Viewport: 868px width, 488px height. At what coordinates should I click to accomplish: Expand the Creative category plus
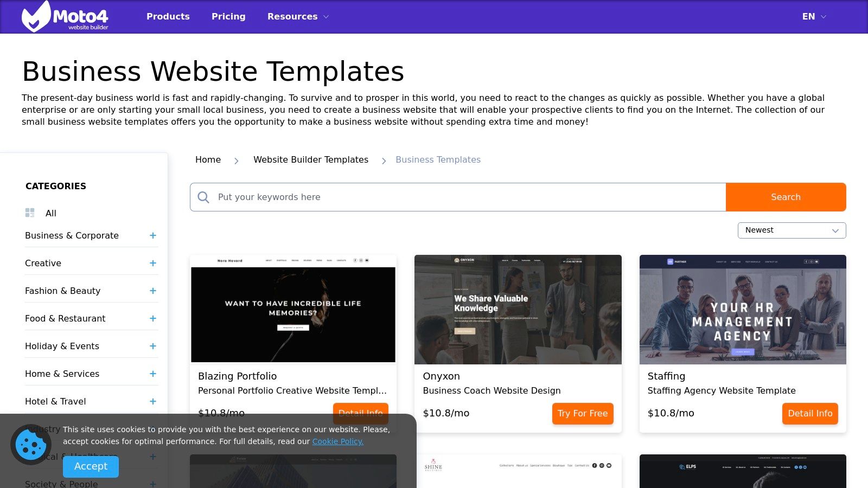click(x=153, y=263)
